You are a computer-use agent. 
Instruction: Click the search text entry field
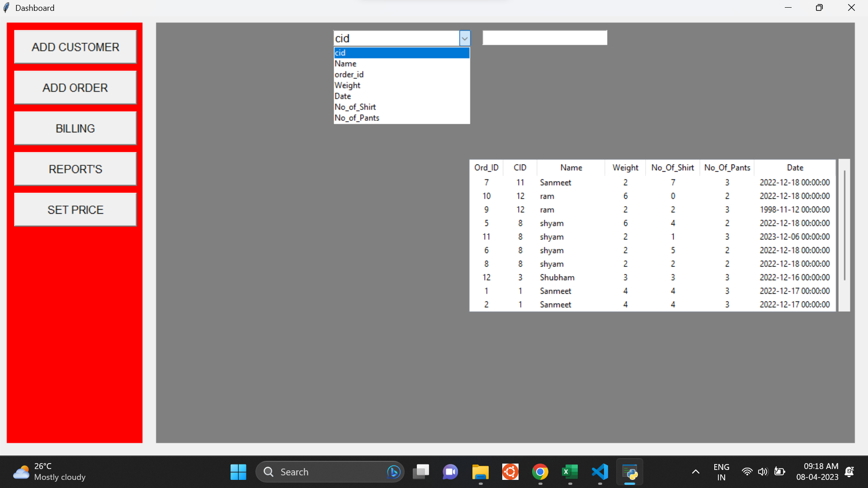544,38
